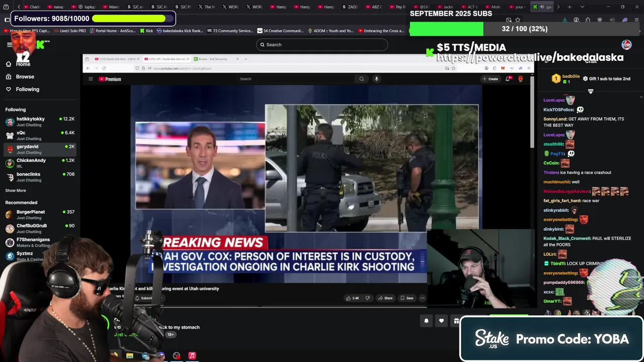
Task: Open the browser account icon
Action: tap(576, 20)
